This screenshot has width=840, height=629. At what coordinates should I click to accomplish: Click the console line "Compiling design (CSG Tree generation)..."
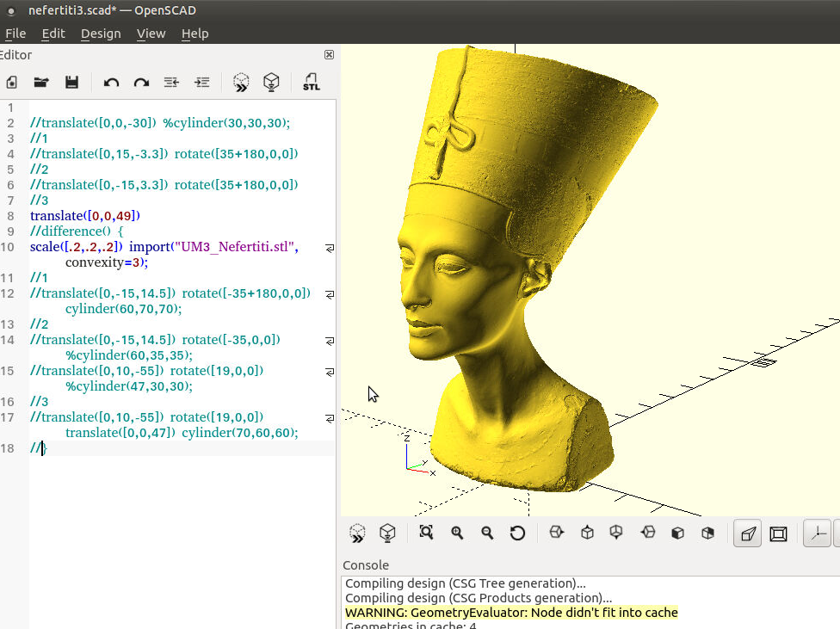pos(466,583)
